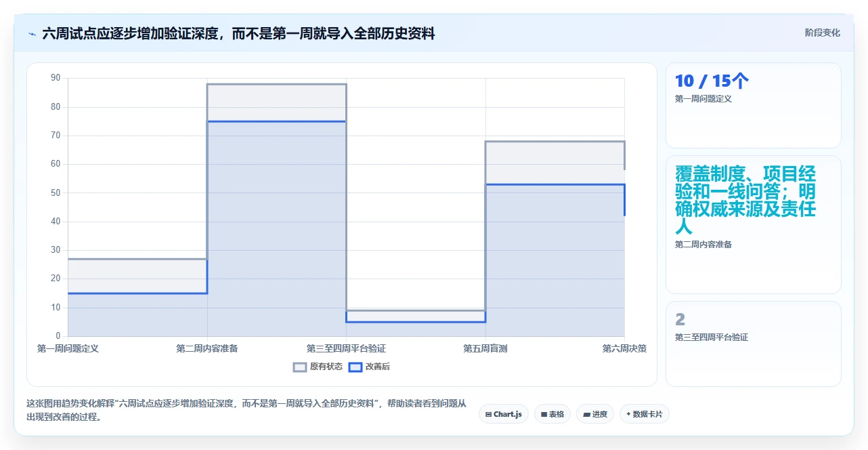This screenshot has width=868, height=450.
Task: Toggle the 原有状态 legend item
Action: [x=318, y=367]
